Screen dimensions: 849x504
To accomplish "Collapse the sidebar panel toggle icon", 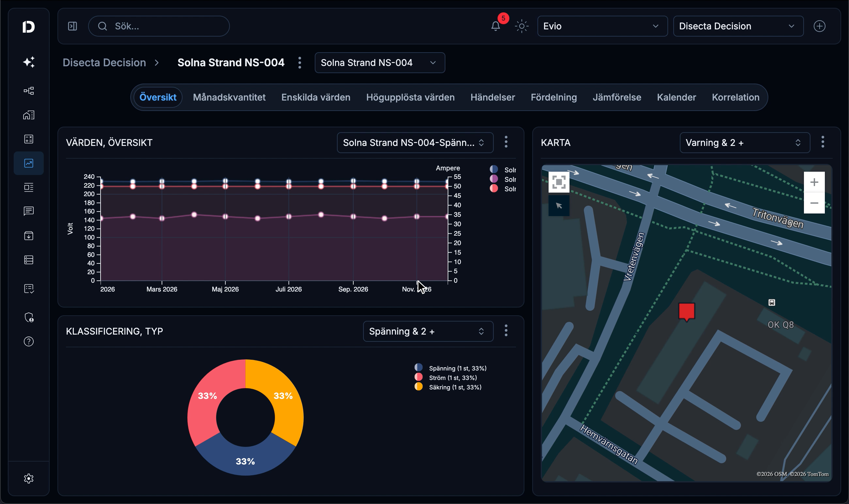I will coord(72,26).
